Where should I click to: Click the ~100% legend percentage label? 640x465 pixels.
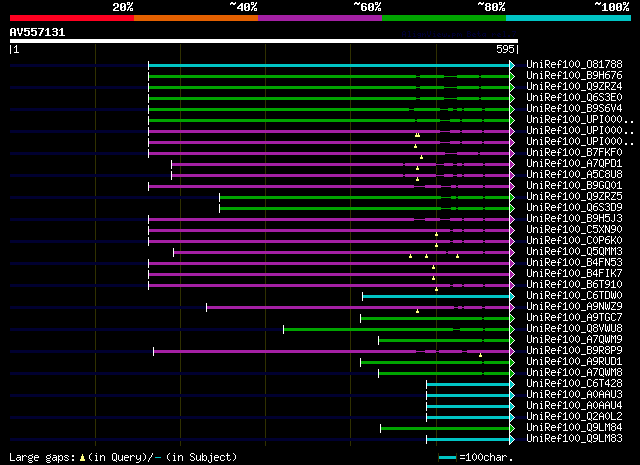pos(612,7)
